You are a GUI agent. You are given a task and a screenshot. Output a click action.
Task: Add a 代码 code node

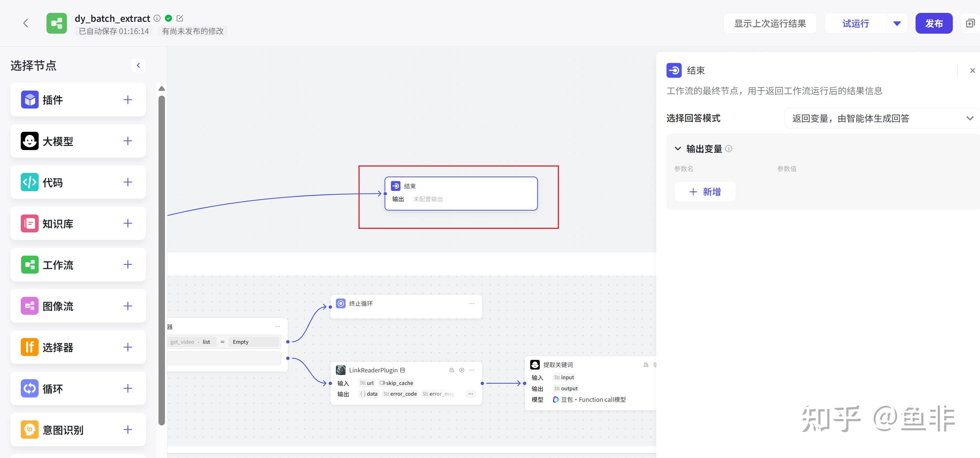click(127, 182)
